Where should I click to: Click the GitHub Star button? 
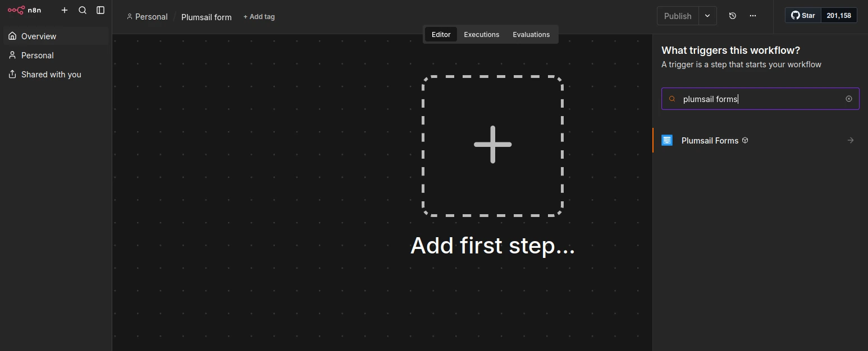803,15
